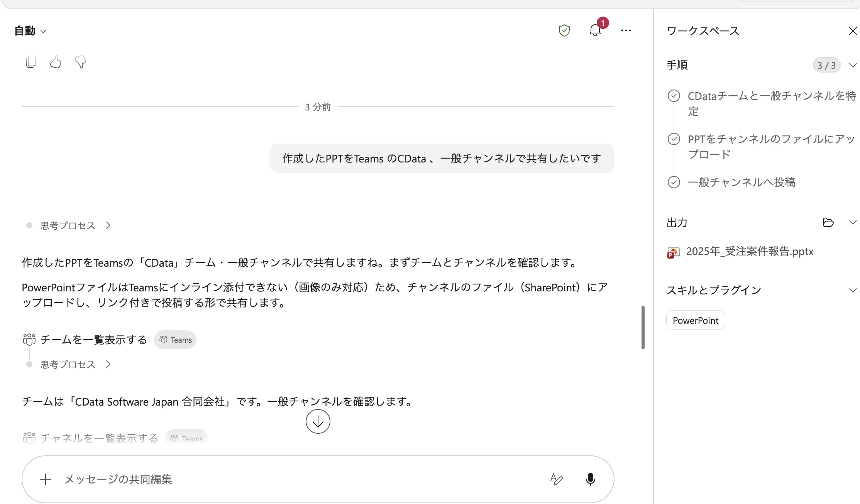The image size is (860, 504).
Task: Click the PowerPoint file icon in 出力
Action: coord(674,252)
